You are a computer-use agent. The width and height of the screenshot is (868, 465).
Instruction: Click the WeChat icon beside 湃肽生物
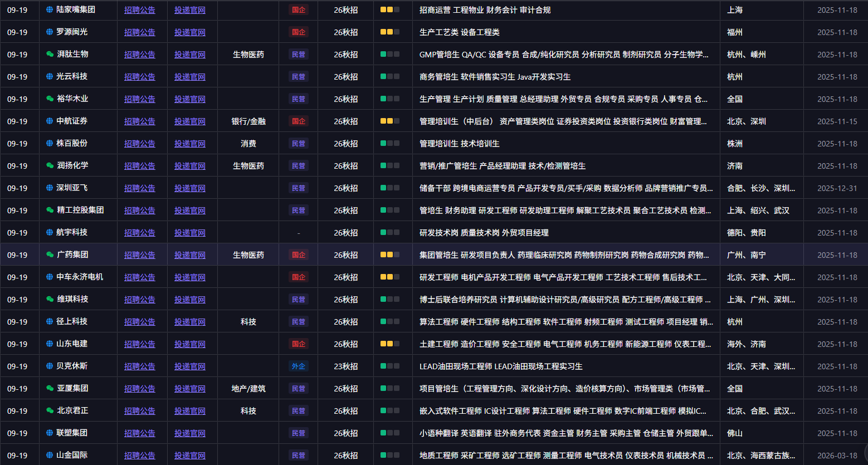[x=50, y=54]
